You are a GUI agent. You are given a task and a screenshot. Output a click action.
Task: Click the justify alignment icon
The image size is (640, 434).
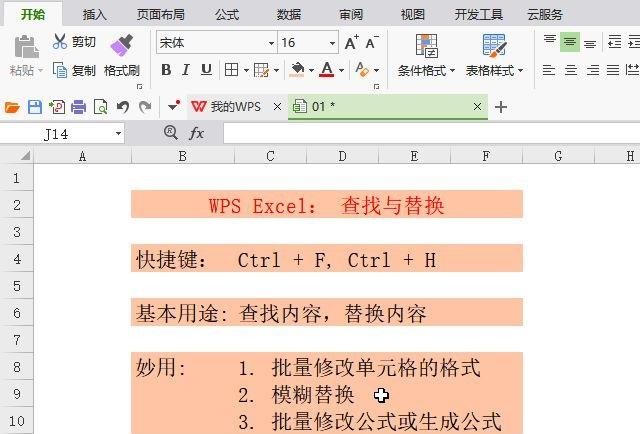[613, 71]
